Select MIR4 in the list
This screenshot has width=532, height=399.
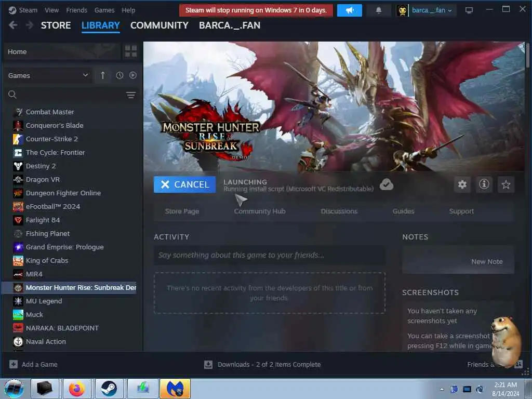pyautogui.click(x=34, y=274)
